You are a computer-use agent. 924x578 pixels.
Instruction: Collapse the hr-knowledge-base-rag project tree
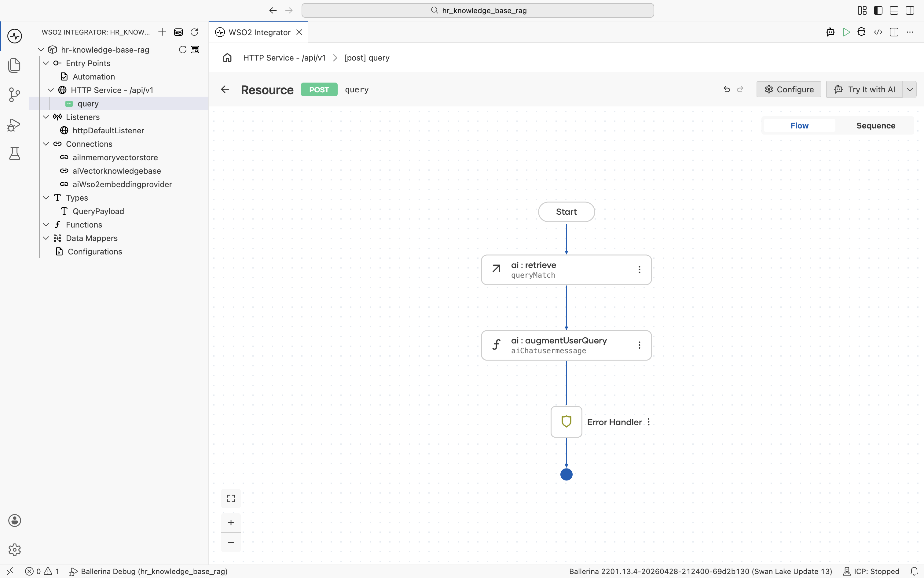pos(41,50)
